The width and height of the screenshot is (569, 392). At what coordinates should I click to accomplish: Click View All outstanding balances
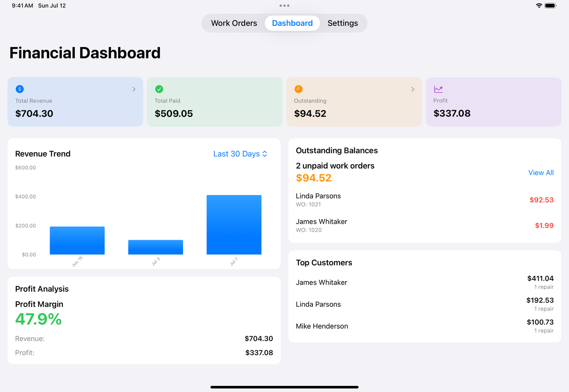click(x=541, y=173)
